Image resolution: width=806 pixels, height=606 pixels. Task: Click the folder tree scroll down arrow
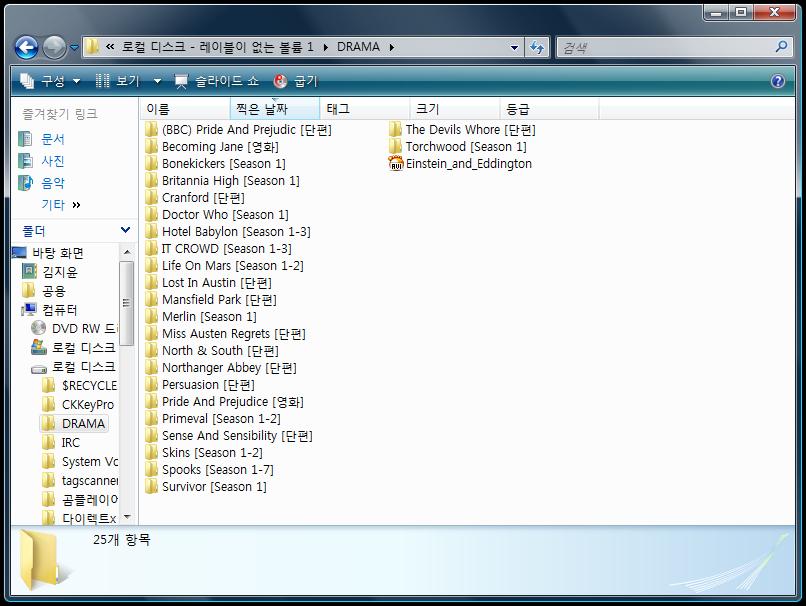[126, 517]
